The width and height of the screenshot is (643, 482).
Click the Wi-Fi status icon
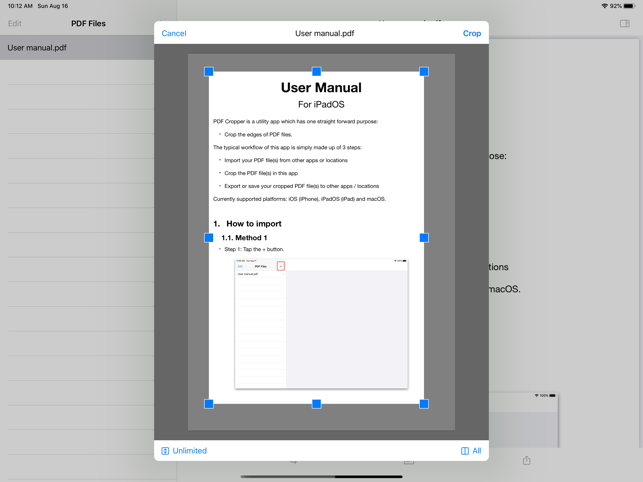604,6
